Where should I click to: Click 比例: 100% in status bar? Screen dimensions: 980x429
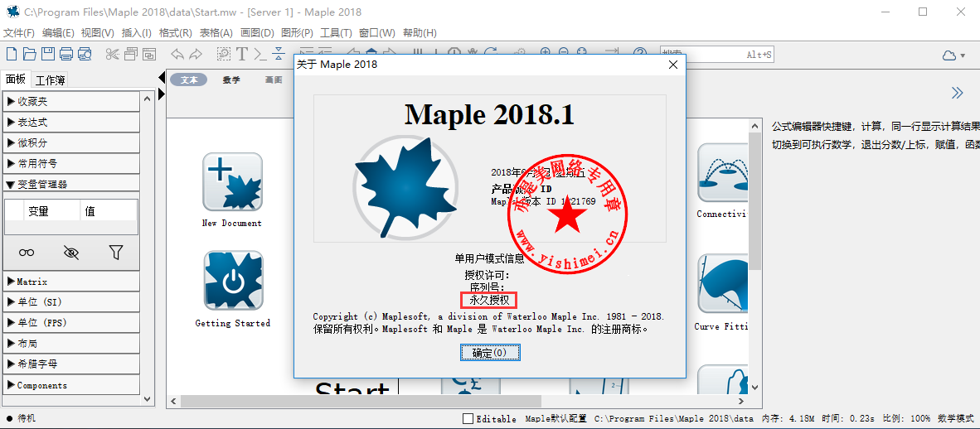(x=905, y=418)
